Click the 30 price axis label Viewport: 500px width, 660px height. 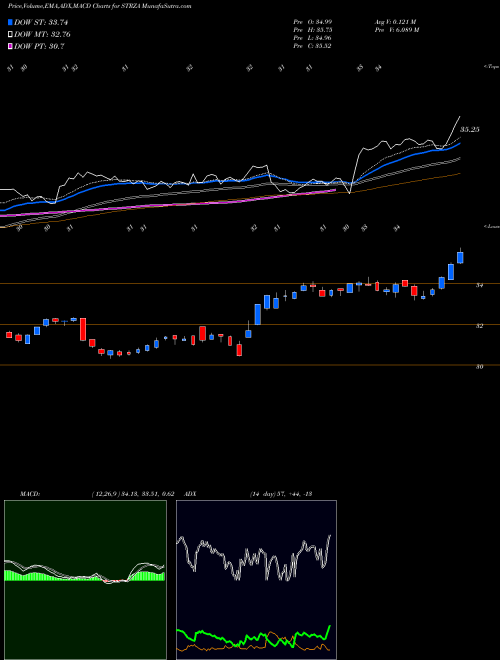(x=479, y=367)
